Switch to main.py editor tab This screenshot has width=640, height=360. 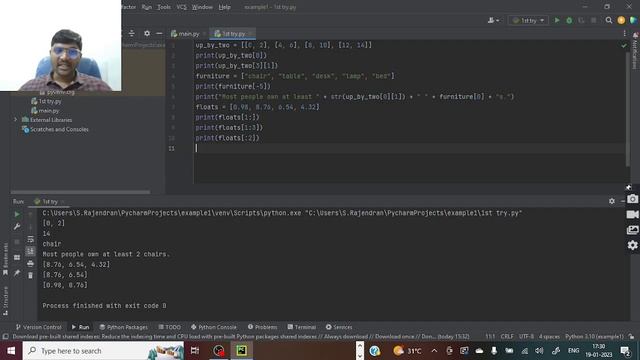coord(187,34)
